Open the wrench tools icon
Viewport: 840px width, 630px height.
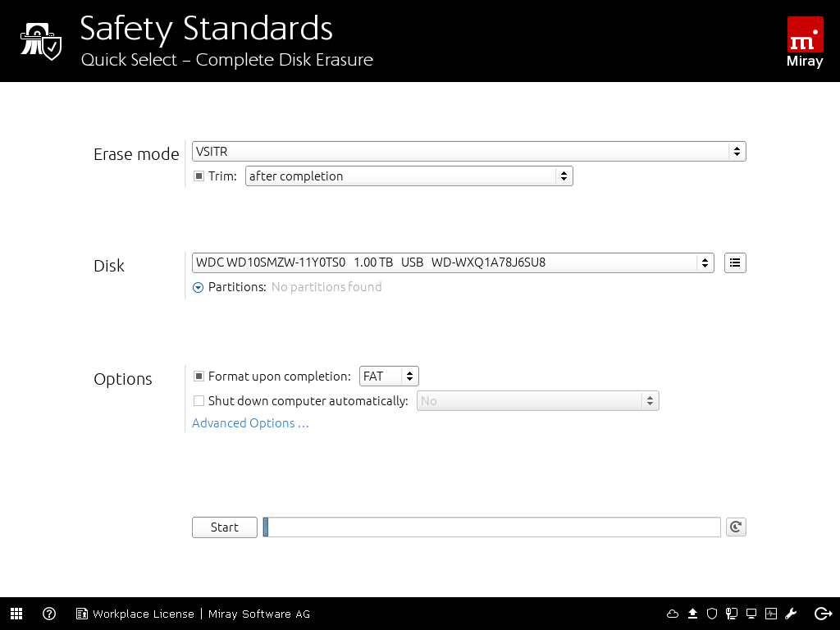pyautogui.click(x=791, y=614)
